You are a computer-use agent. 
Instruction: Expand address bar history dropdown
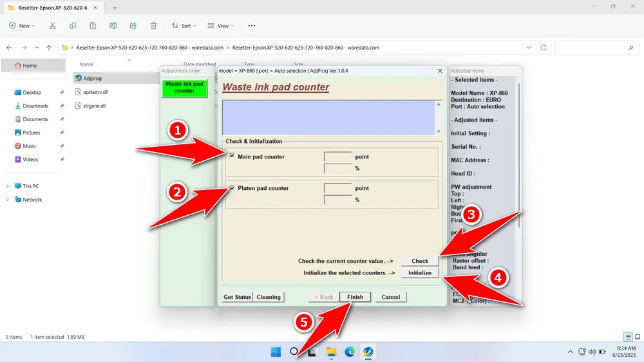click(x=529, y=47)
